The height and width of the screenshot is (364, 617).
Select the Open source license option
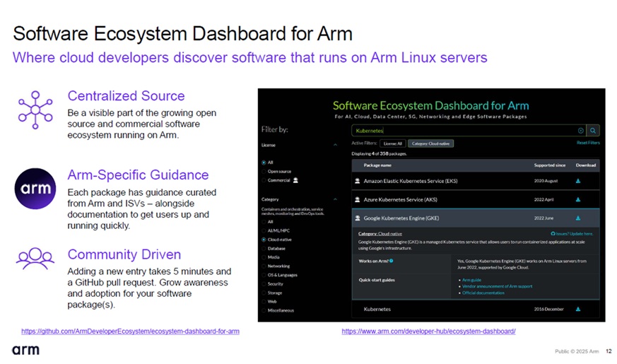pyautogui.click(x=264, y=172)
